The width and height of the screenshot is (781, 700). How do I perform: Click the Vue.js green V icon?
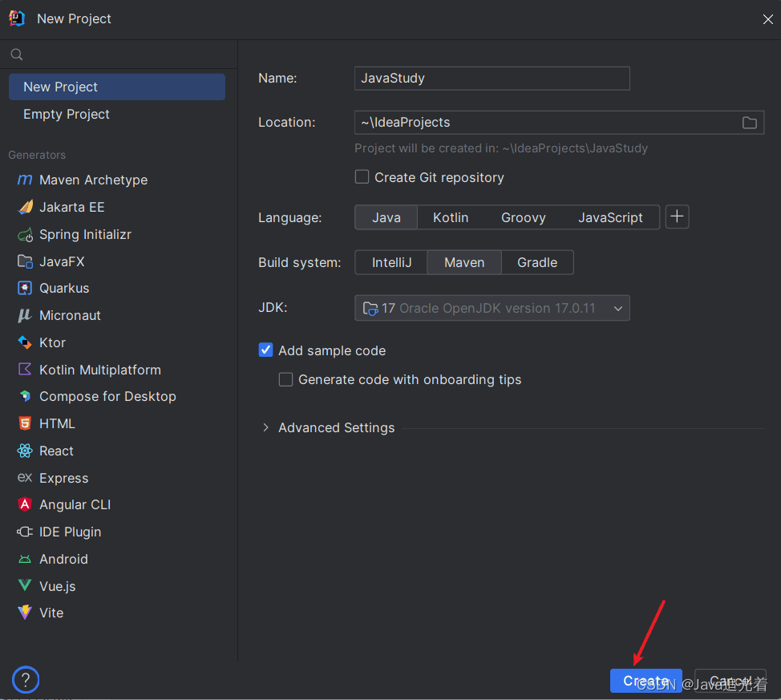(x=25, y=585)
